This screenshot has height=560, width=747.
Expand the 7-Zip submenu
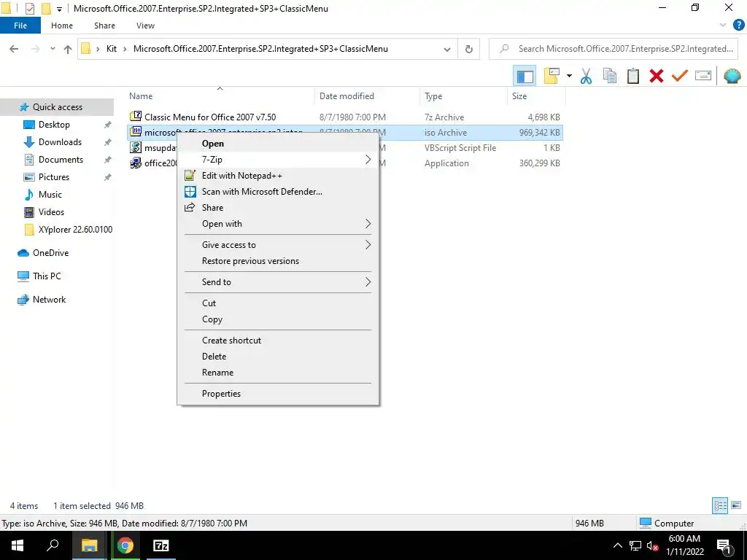tap(278, 160)
